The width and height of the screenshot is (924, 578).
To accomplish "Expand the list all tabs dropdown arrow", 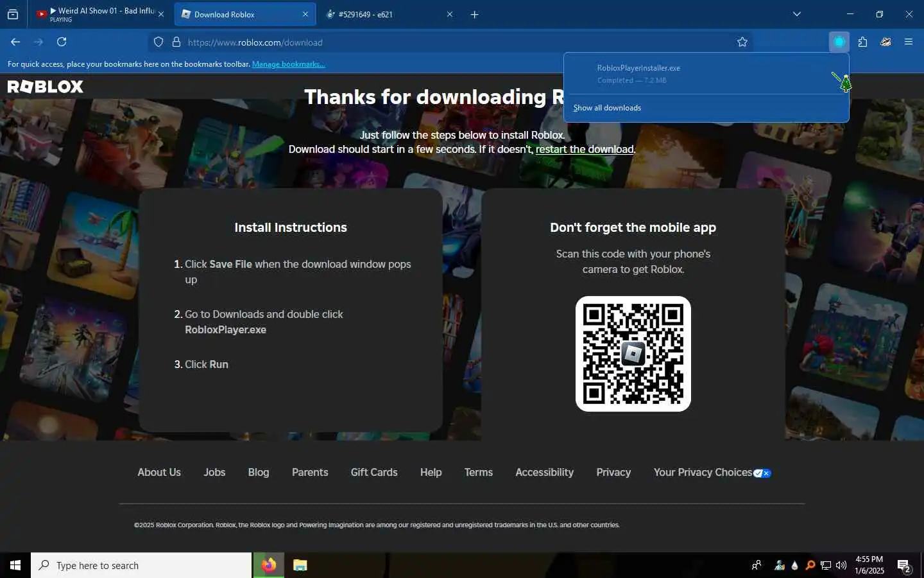I will (x=797, y=14).
